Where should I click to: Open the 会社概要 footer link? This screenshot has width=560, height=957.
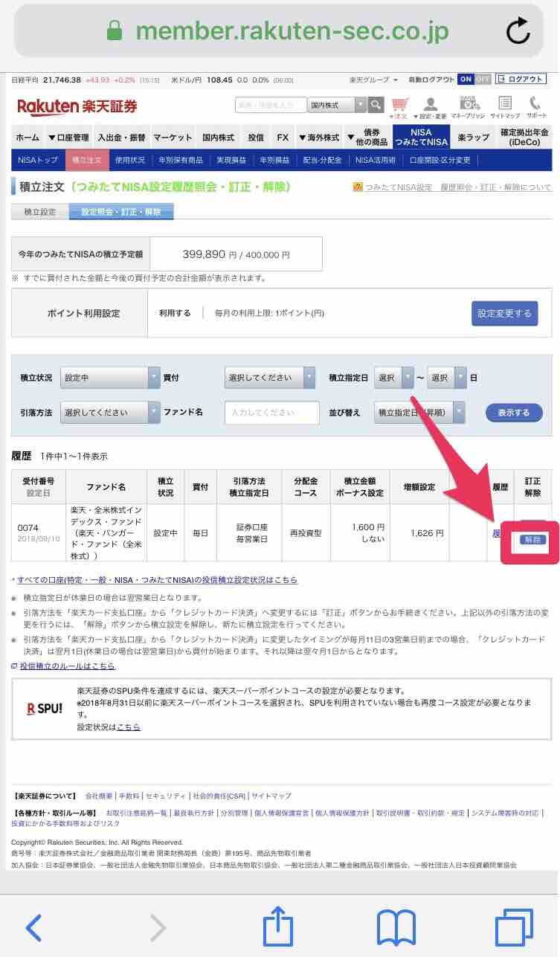coord(98,795)
